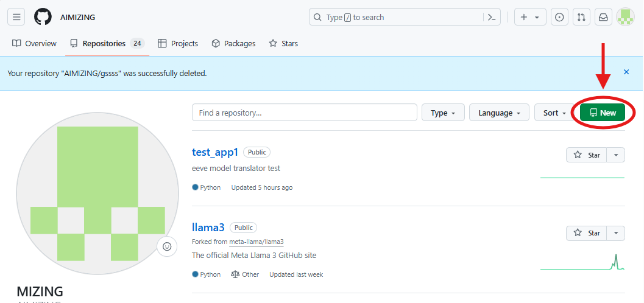The width and height of the screenshot is (644, 303).
Task: Expand star lists dropdown for test_app1
Action: (615, 155)
